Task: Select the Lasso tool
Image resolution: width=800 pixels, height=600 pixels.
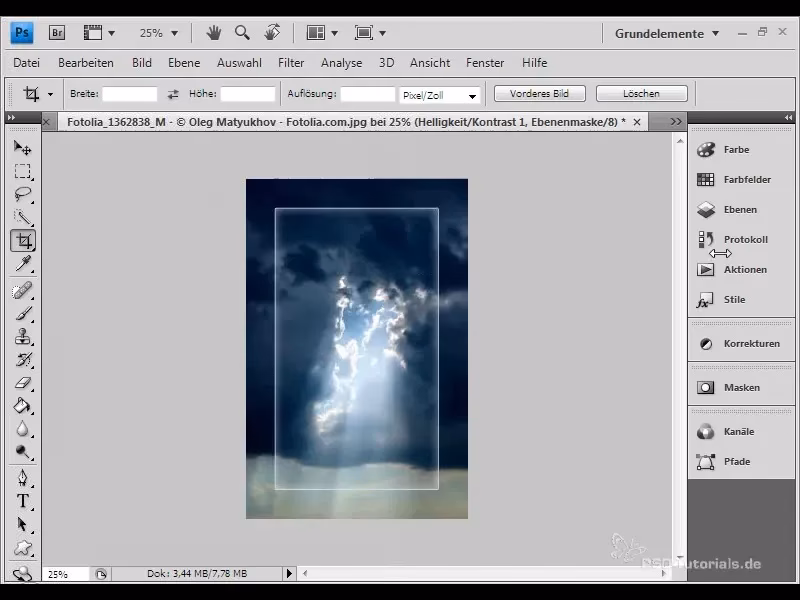Action: point(22,194)
